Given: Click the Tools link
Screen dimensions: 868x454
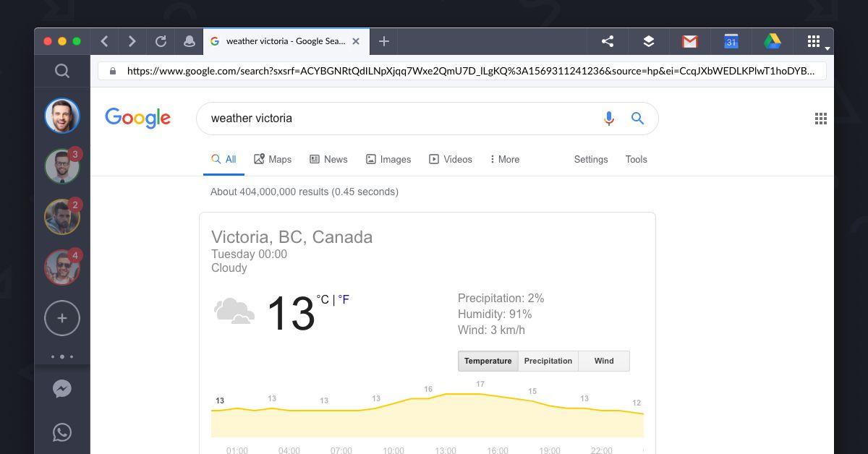Looking at the screenshot, I should coord(637,159).
